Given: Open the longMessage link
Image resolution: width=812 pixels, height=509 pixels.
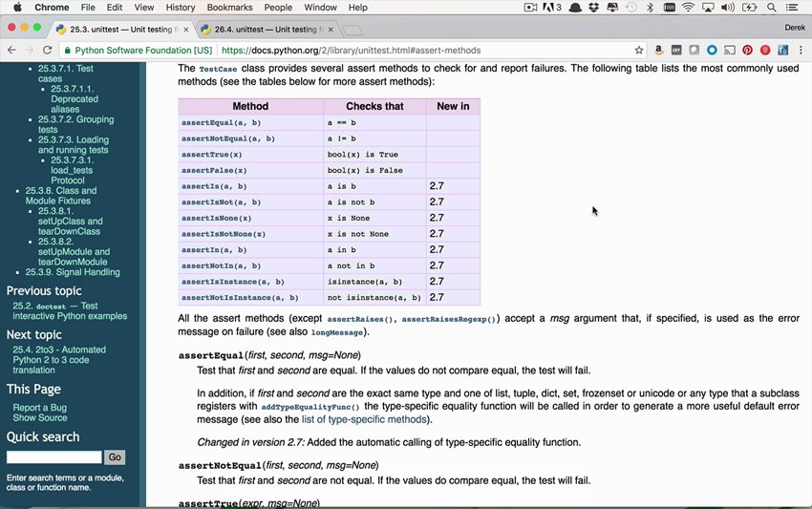Looking at the screenshot, I should point(336,332).
